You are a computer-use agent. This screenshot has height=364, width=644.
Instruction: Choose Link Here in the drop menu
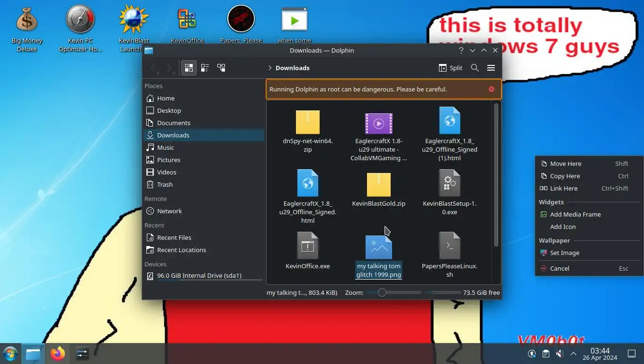click(x=589, y=188)
